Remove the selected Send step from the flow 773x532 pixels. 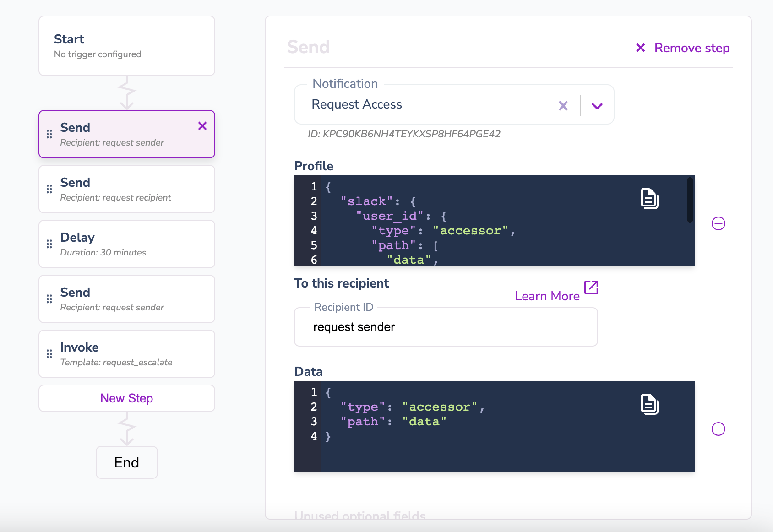[202, 127]
